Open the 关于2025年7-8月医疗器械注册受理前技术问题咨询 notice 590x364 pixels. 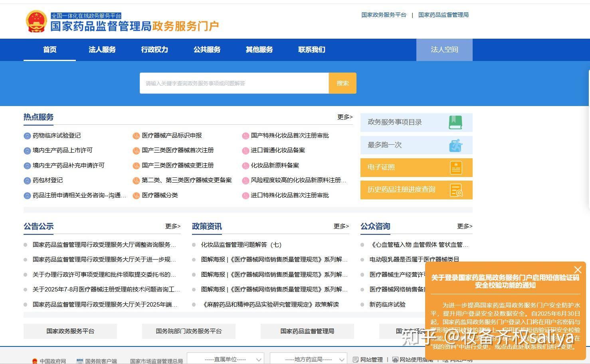pyautogui.click(x=106, y=289)
